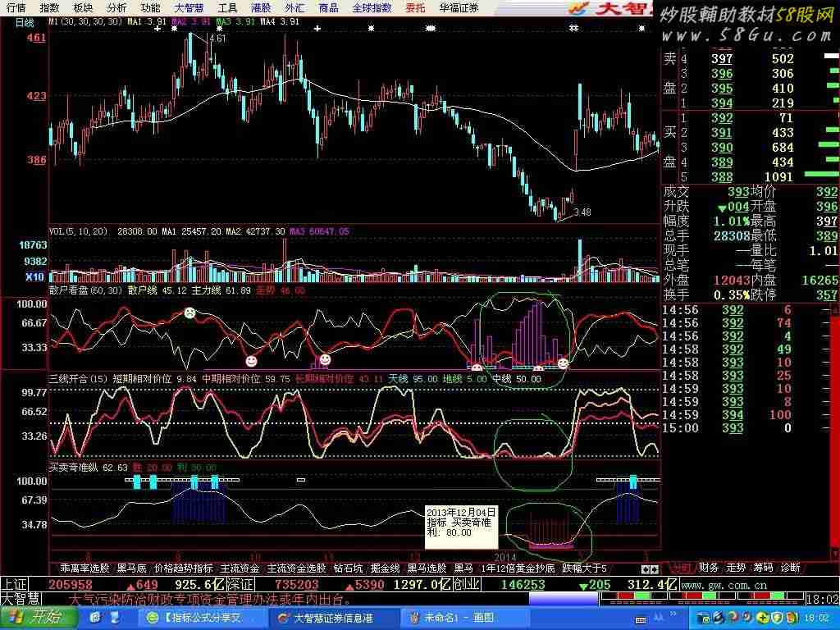Select the 跌幅大于5 tab
Image resolution: width=840 pixels, height=630 pixels.
[x=584, y=568]
